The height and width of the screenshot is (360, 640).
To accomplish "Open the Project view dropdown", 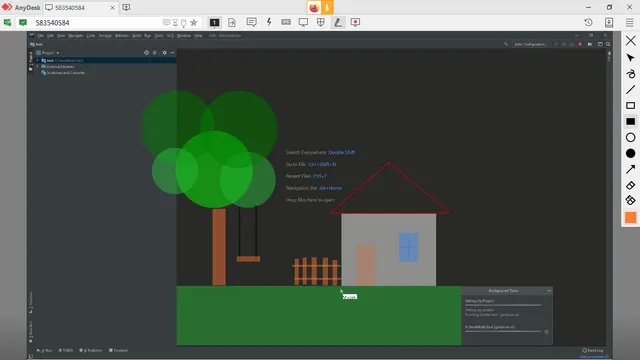I will coord(48,53).
